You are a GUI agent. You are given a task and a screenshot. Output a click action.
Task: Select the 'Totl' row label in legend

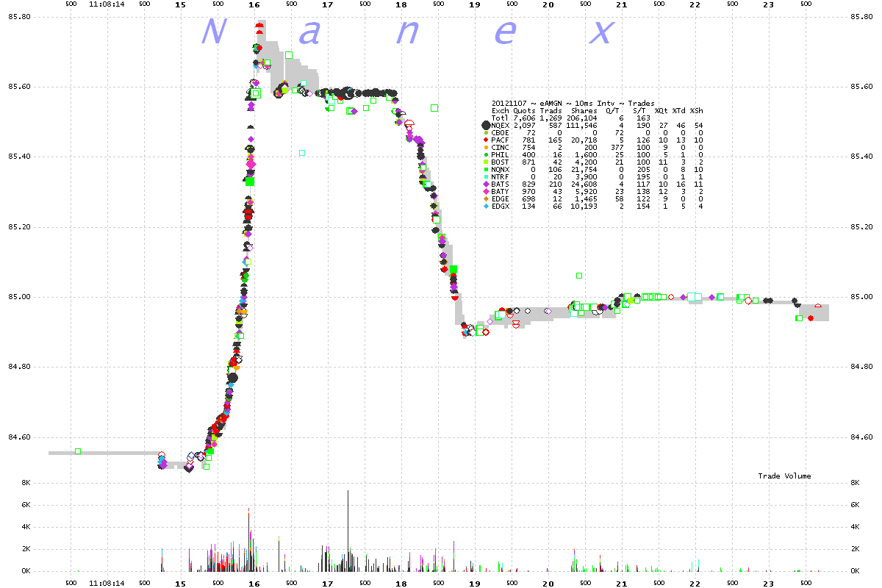[x=500, y=118]
